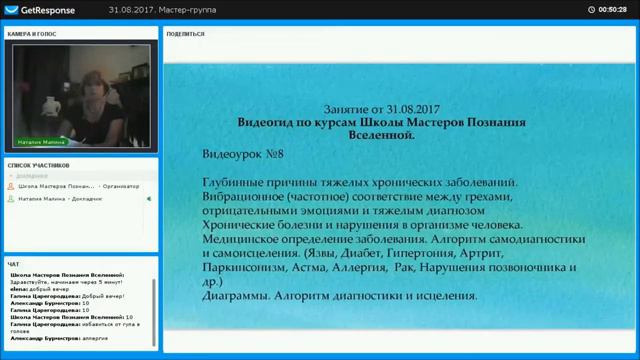This screenshot has height=360, width=640.
Task: Click slide line 'Диаграммы. Алгоритм диагностики и исцеления.'
Action: [340, 296]
